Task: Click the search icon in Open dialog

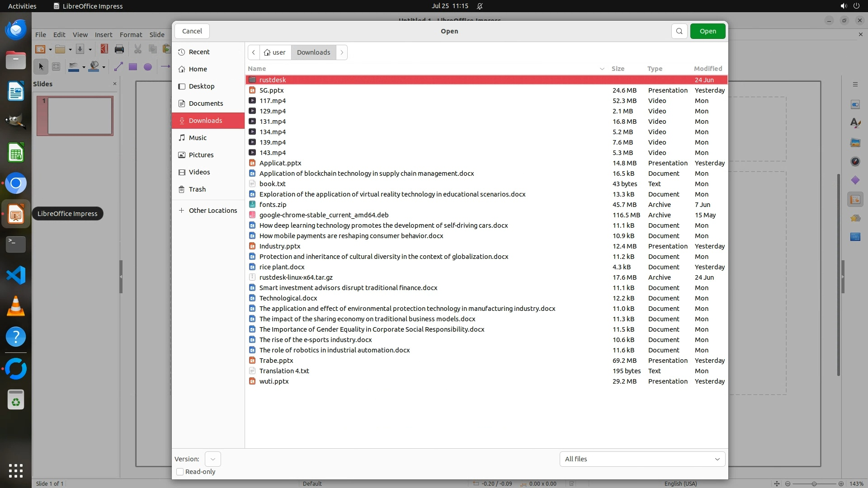Action: [x=679, y=31]
